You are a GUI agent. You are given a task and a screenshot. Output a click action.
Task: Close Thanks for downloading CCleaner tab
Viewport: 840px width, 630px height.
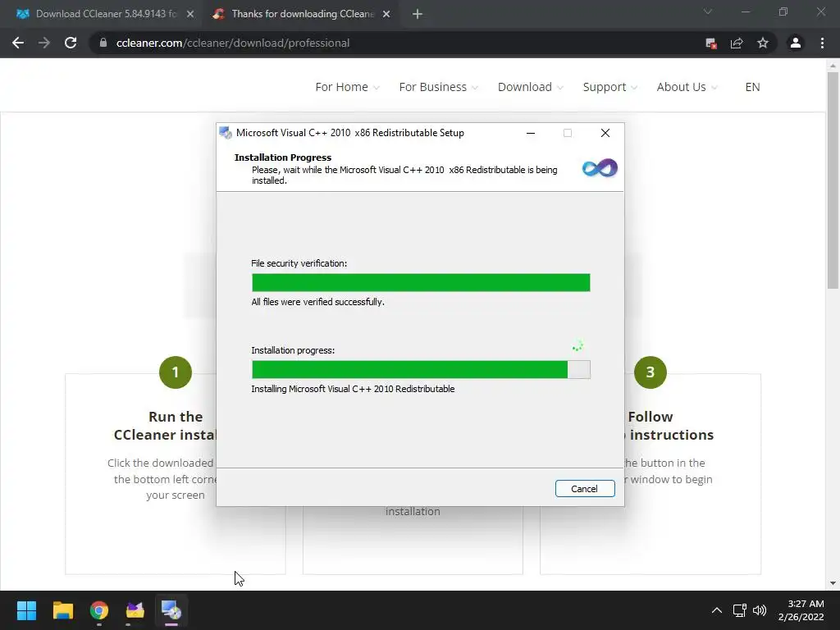click(386, 15)
